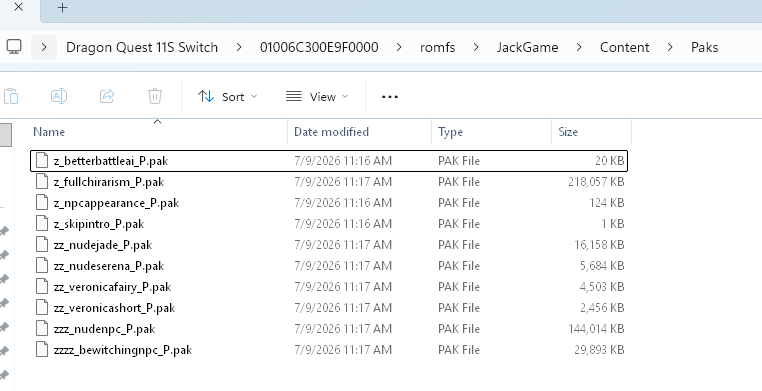762x391 pixels.
Task: Select file z_fullchirarism_P.pak
Action: [329, 182]
